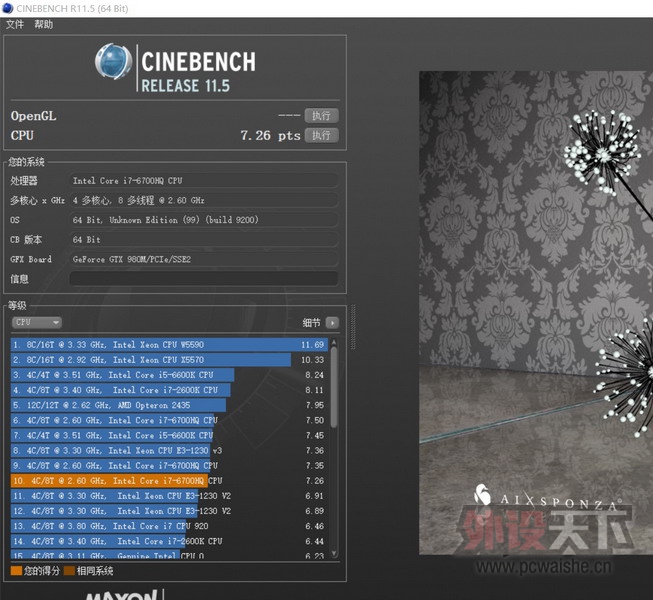Click the ranking list scrollbar up arrow

(334, 342)
